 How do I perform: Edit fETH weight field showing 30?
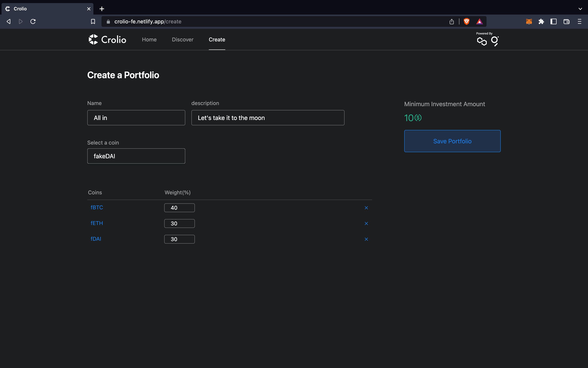[179, 223]
